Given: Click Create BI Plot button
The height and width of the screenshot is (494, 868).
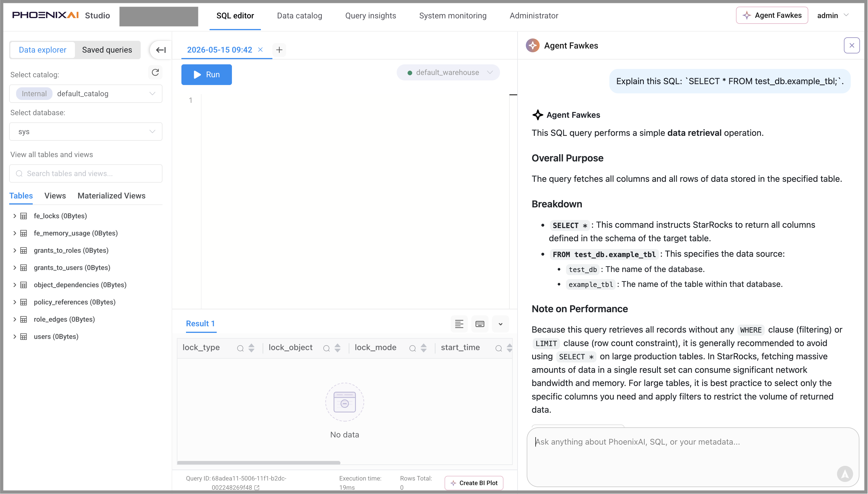Looking at the screenshot, I should [474, 483].
